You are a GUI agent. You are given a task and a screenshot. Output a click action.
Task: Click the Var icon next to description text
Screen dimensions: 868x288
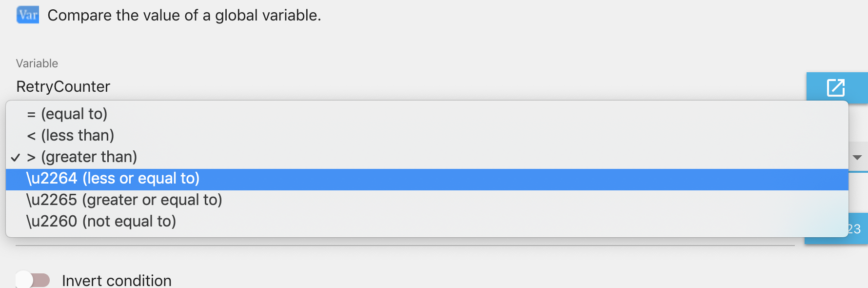tap(27, 15)
